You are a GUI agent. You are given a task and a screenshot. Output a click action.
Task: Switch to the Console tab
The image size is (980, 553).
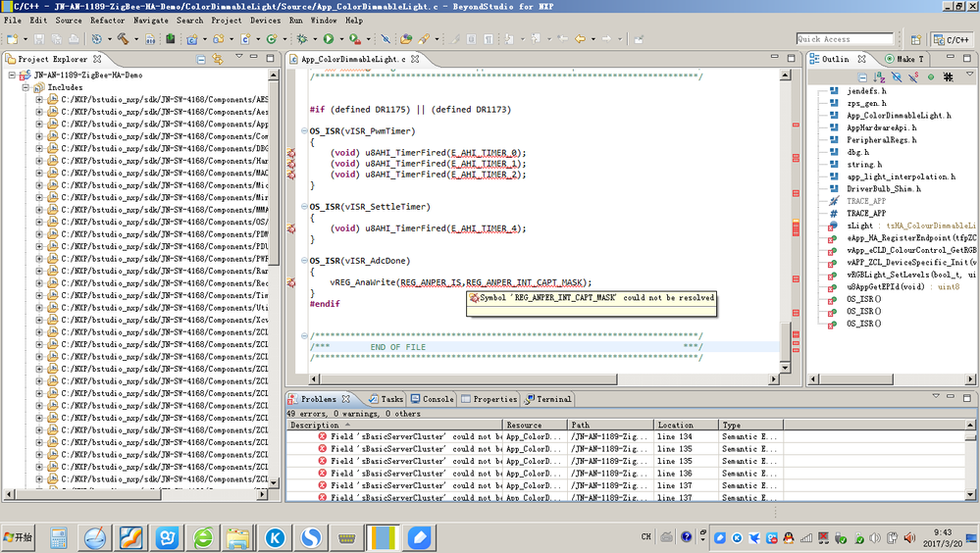(432, 399)
